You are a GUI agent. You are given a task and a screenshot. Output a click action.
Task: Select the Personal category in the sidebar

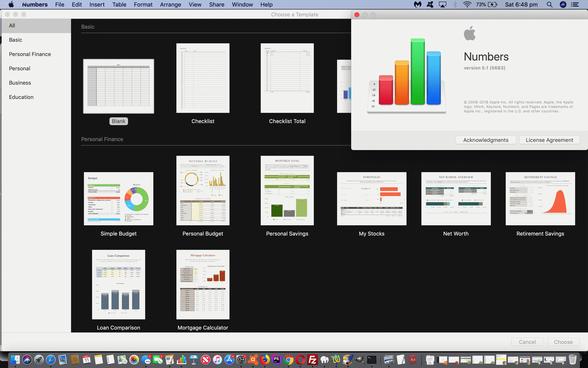click(x=37, y=69)
